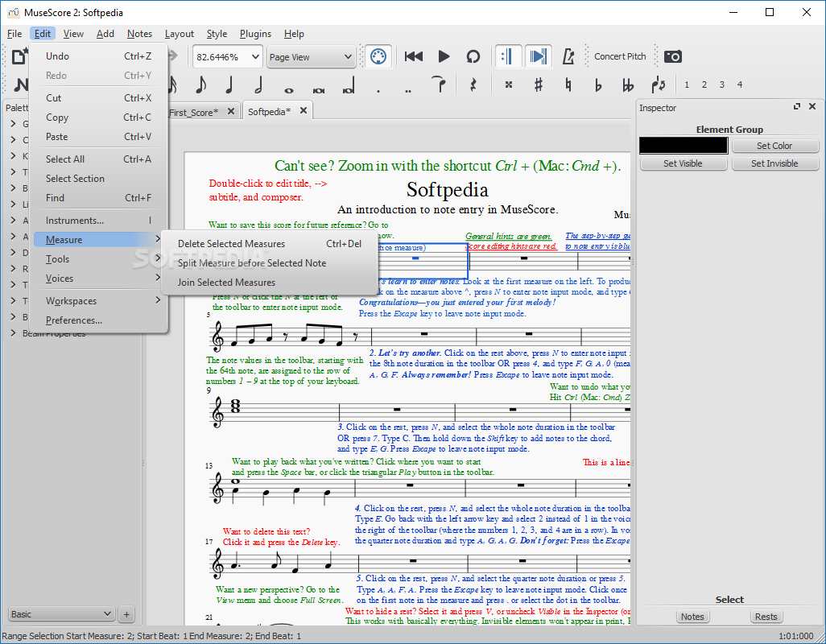Apply double sharp accidental

tap(508, 85)
